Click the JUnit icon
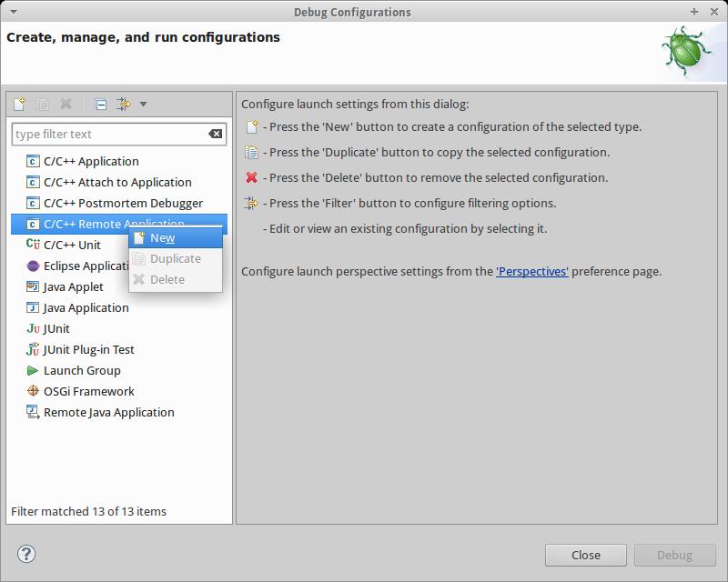 pos(34,328)
